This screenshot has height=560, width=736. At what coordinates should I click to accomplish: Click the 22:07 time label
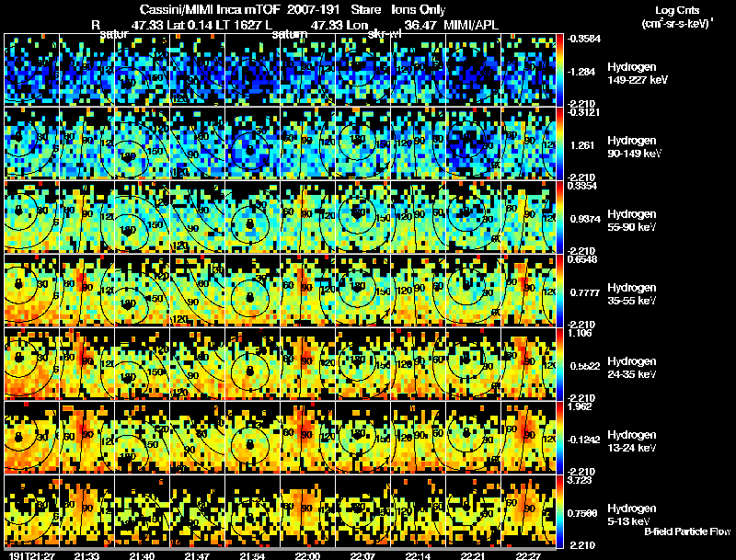coord(362,555)
